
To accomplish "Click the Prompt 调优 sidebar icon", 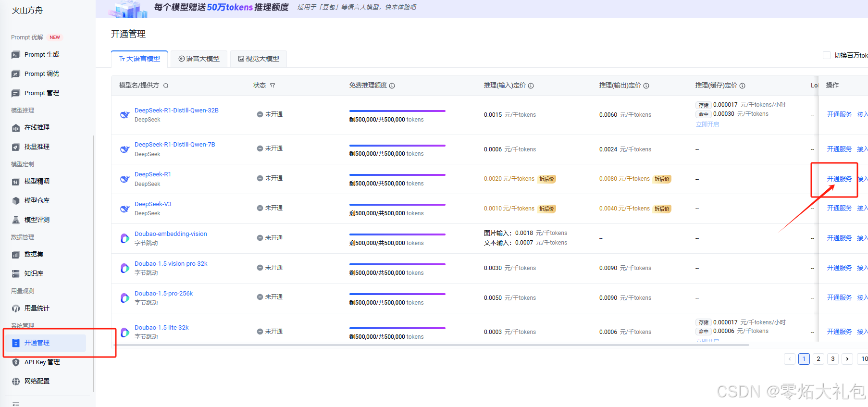I will coord(16,74).
